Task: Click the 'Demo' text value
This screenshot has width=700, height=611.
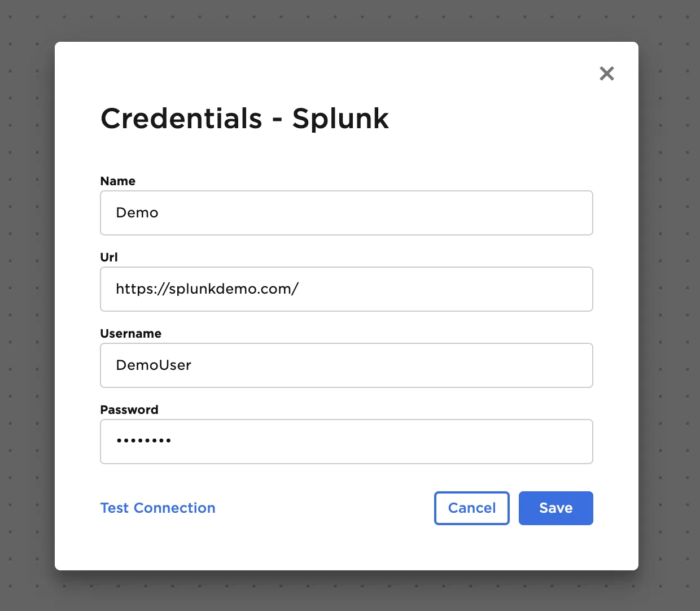Action: click(137, 213)
